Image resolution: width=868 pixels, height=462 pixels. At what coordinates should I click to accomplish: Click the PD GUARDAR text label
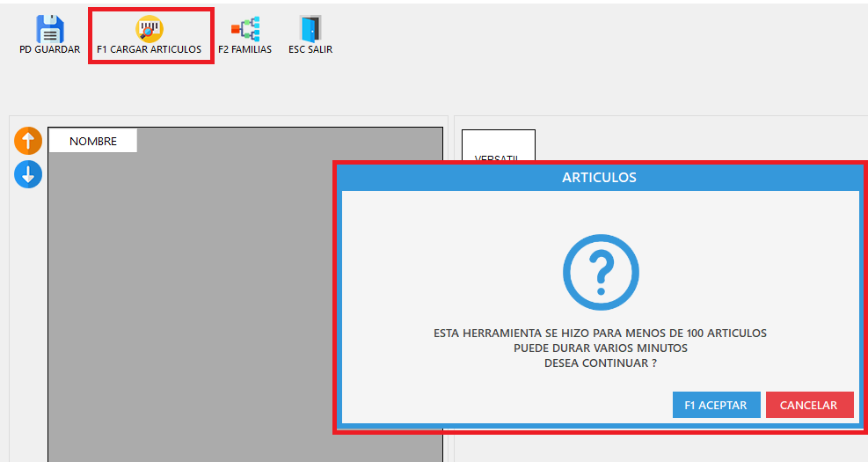coord(50,50)
